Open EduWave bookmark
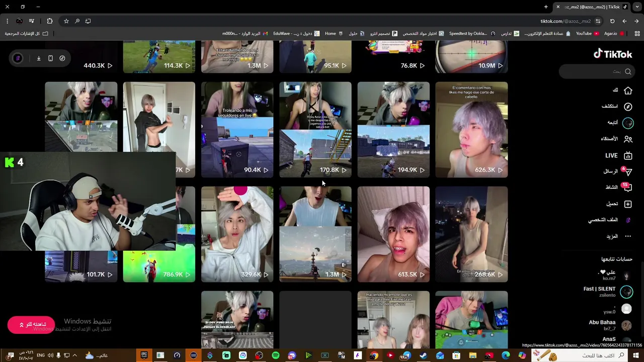644x362 pixels. (296, 34)
